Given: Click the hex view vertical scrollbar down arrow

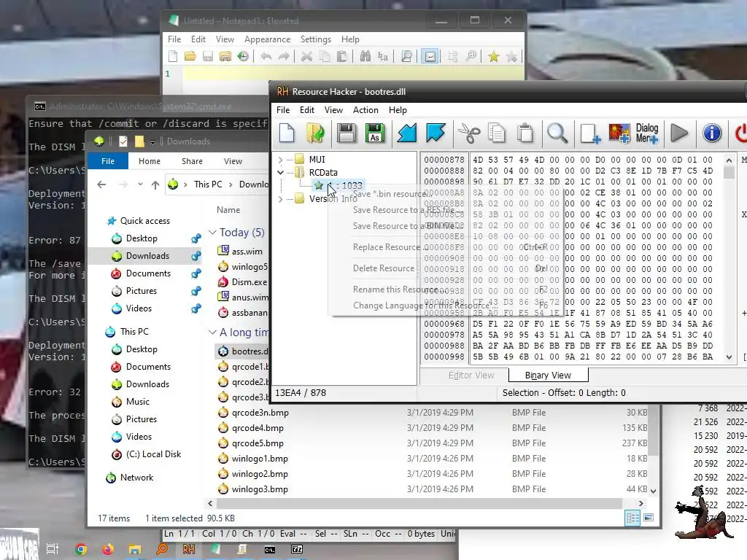Looking at the screenshot, I should [729, 357].
